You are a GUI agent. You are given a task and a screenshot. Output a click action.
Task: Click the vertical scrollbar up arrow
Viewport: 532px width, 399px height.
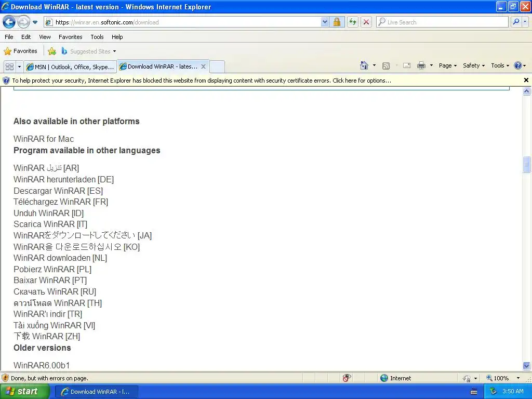click(527, 91)
